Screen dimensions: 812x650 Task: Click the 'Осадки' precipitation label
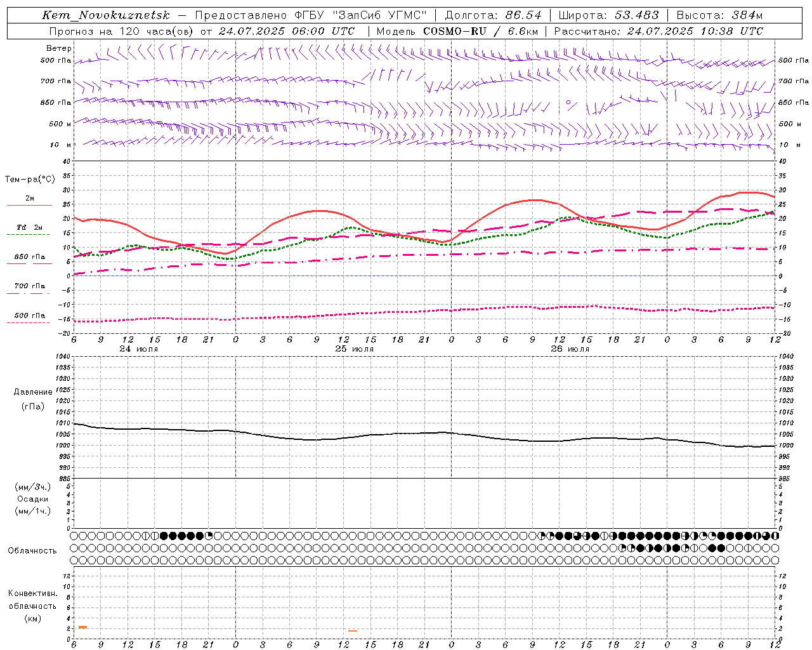click(33, 499)
